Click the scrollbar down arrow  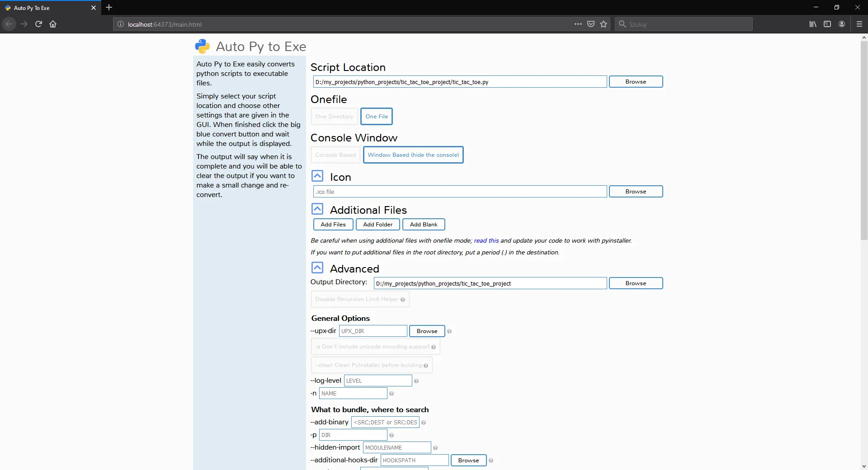(x=864, y=466)
